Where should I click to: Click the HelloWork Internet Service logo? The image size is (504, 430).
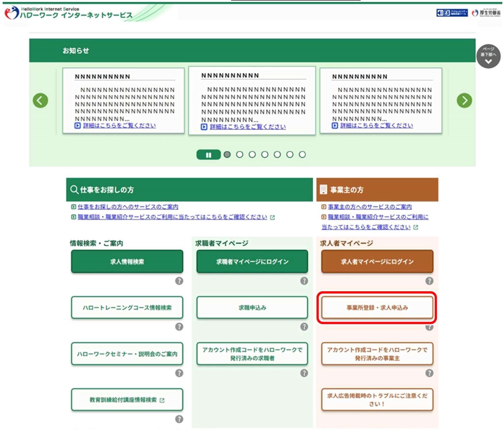pos(69,13)
